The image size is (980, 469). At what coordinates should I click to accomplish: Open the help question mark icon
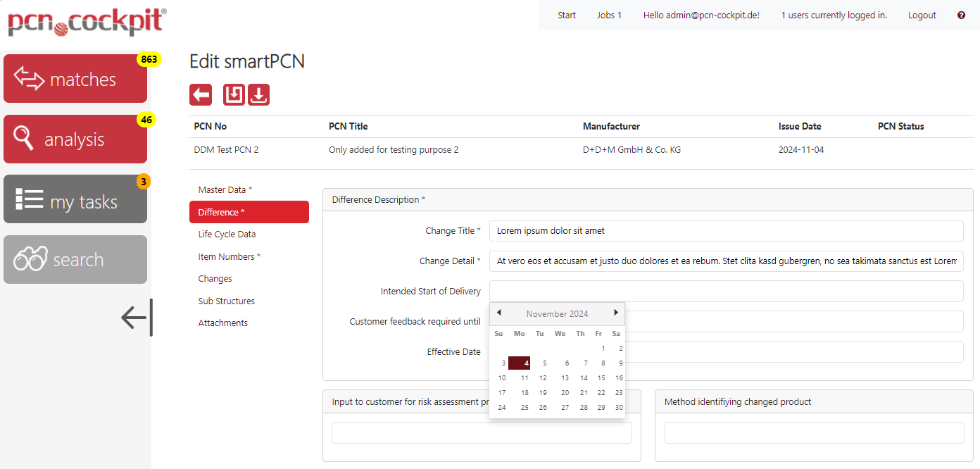(x=961, y=15)
